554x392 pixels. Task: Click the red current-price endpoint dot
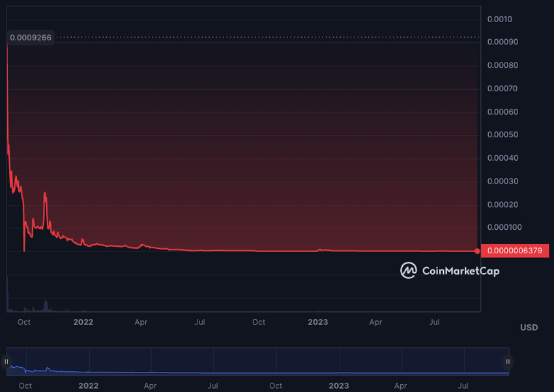pos(477,251)
